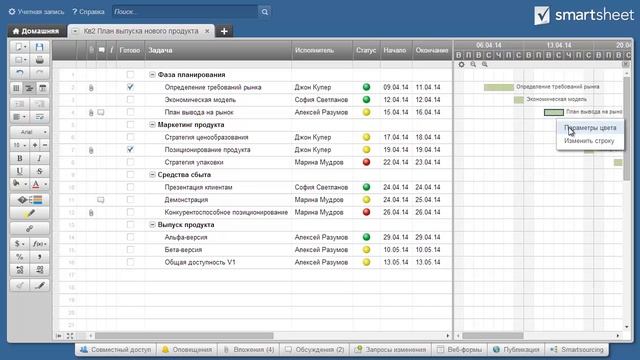
Task: Open the Веб-формы panel
Action: [460, 350]
